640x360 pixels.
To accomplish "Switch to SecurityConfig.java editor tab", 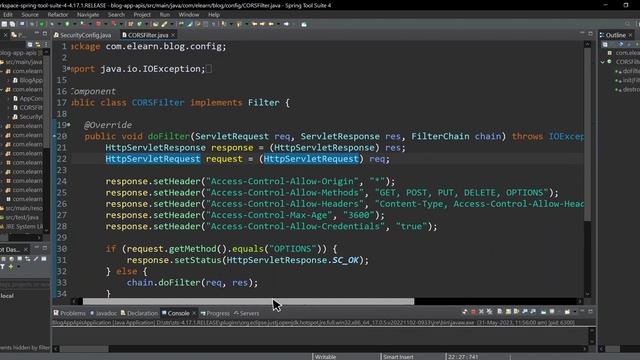I will [83, 35].
